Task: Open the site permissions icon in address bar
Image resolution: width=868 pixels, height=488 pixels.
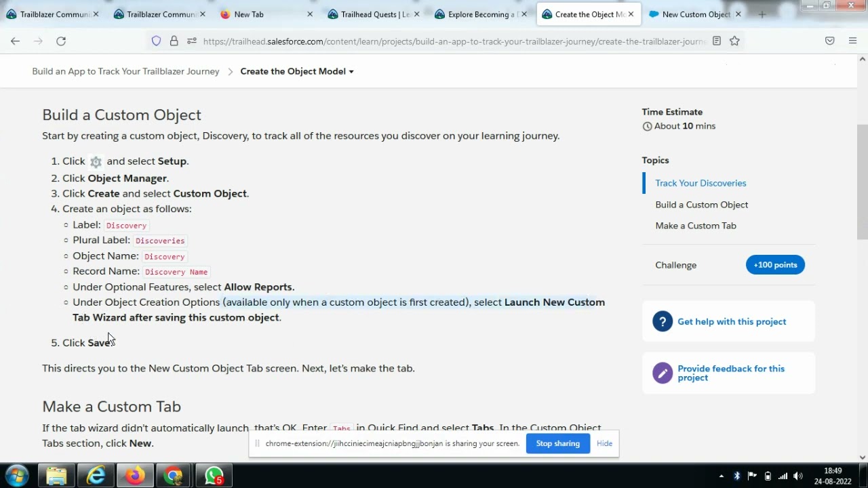Action: [191, 41]
